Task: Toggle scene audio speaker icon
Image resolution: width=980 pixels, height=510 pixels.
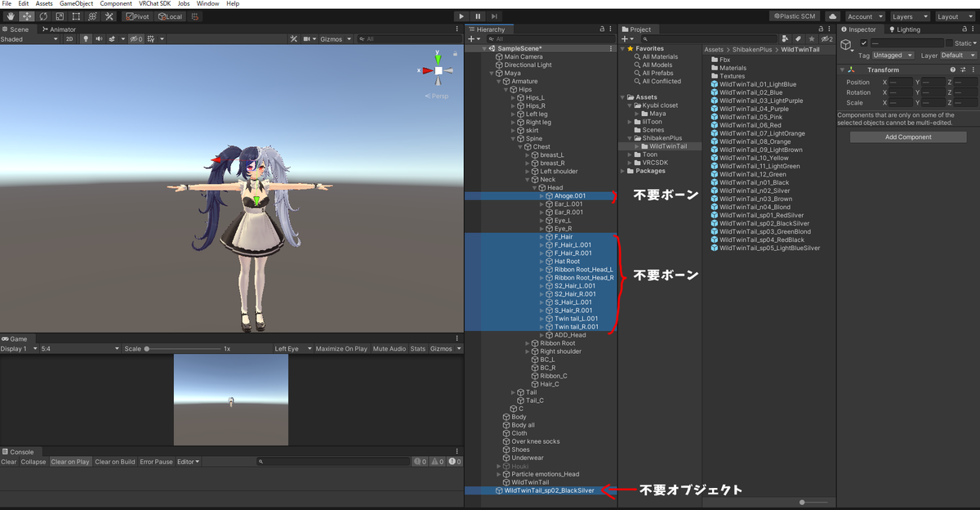Action: pos(99,39)
